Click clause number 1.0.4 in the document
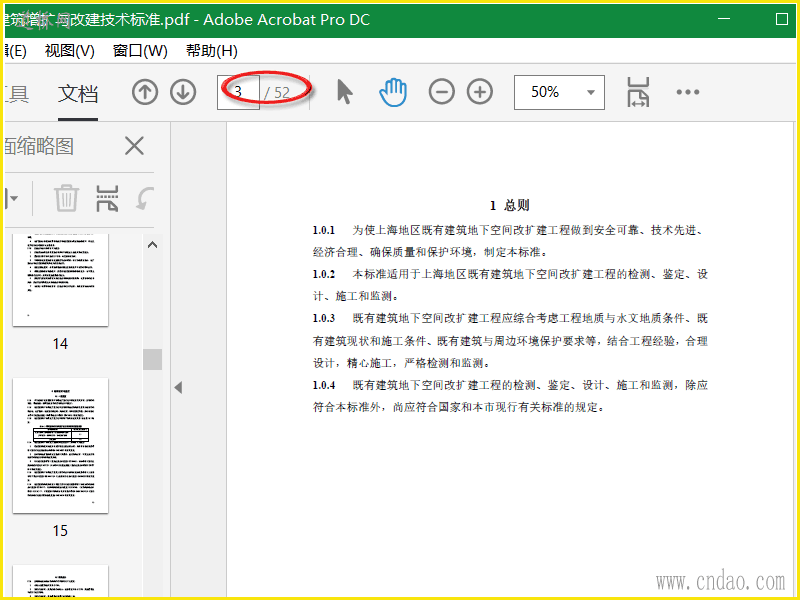Screen dimensions: 800x600 coord(324,385)
